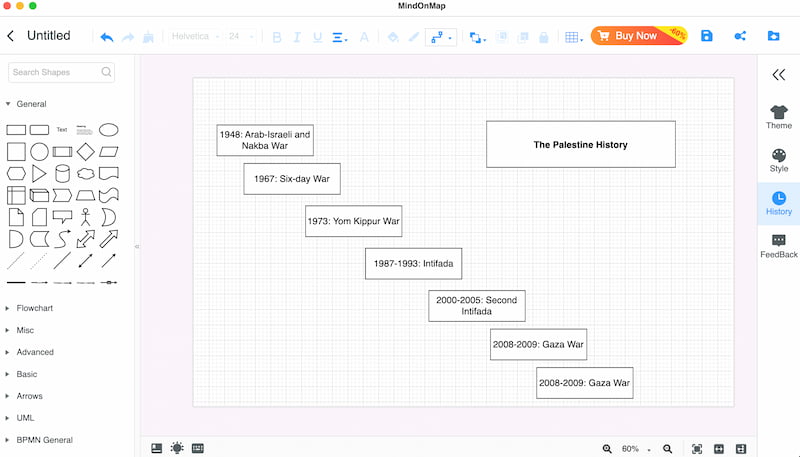This screenshot has height=457, width=800.
Task: Open the text alignment dropdown
Action: 340,37
